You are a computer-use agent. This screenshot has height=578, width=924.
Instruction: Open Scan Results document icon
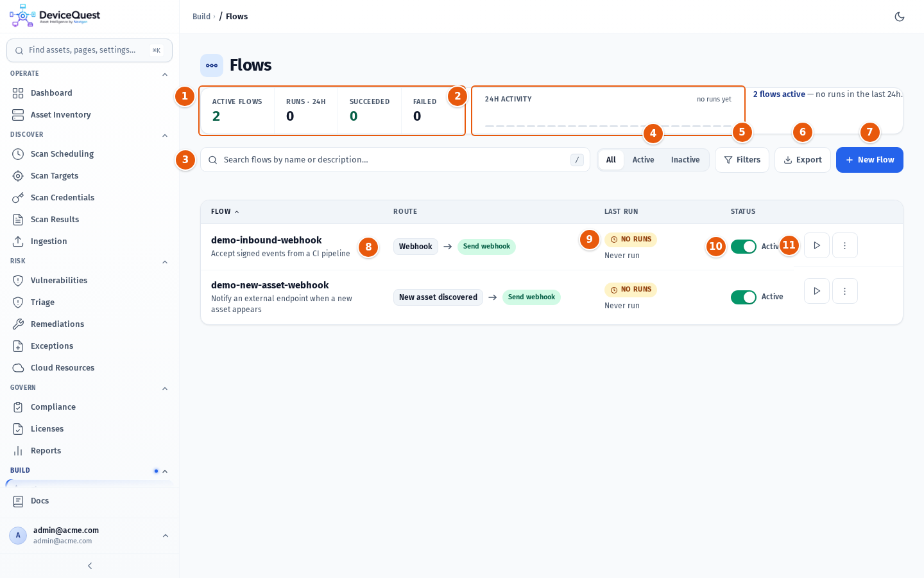point(18,220)
